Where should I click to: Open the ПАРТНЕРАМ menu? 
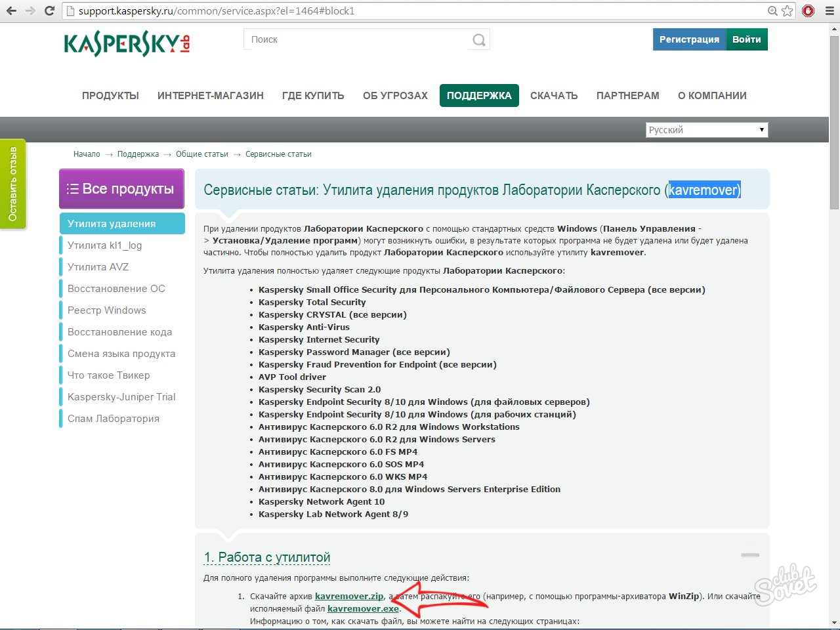pos(628,96)
